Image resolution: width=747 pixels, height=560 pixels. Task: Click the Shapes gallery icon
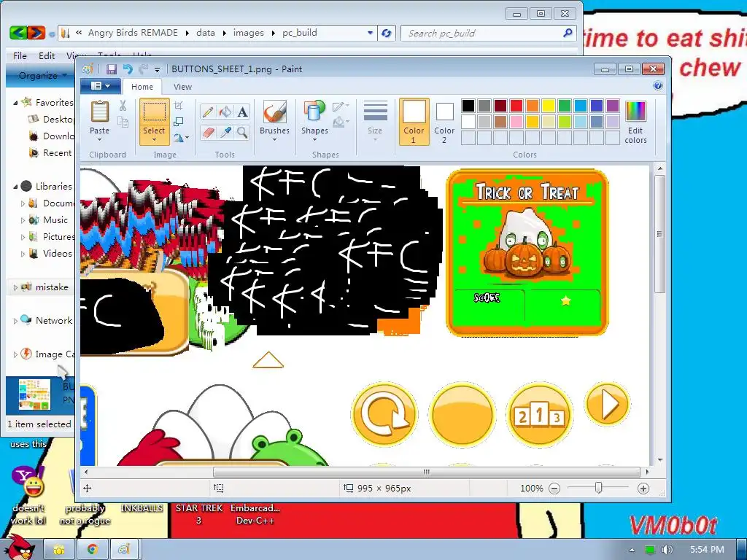[x=314, y=112]
